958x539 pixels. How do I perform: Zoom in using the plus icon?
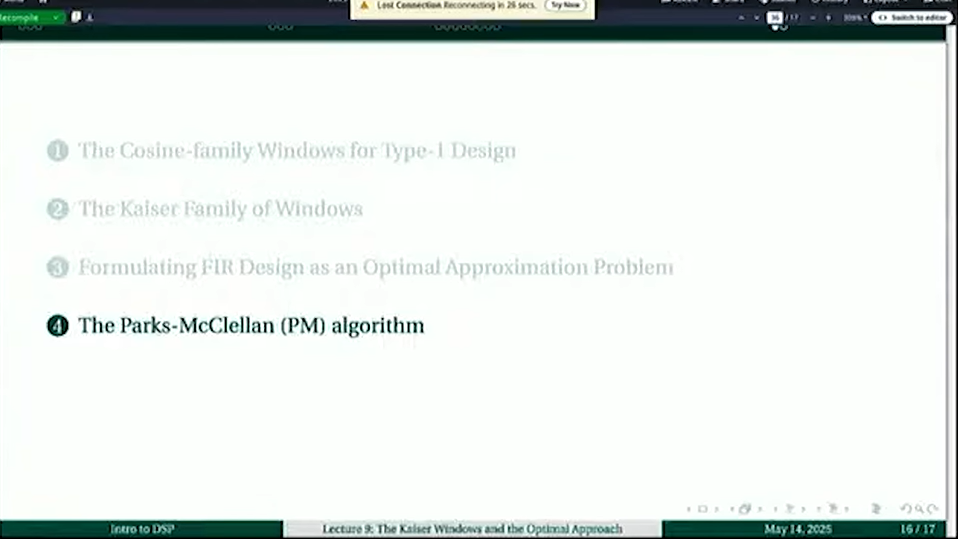coord(828,18)
